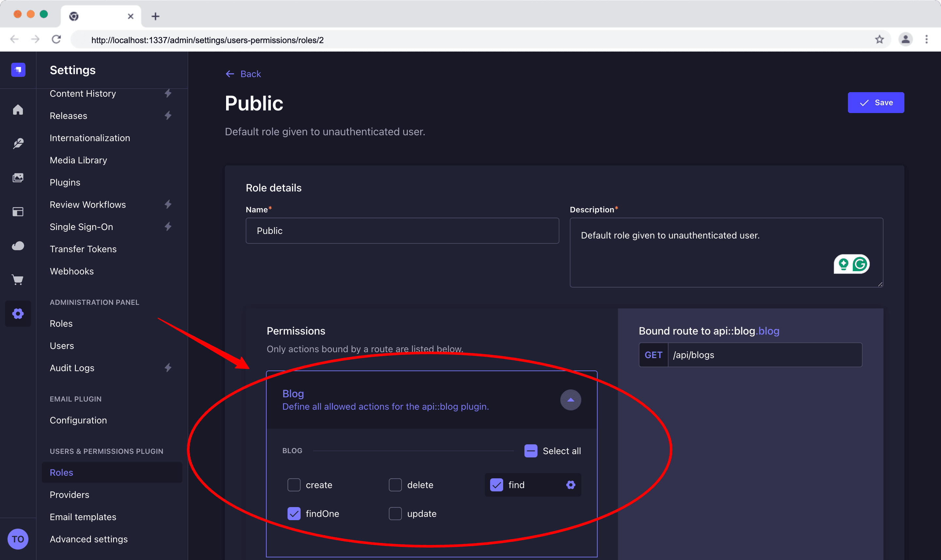Viewport: 941px width, 560px height.
Task: Collapse the Blog permissions accordion
Action: pos(570,400)
